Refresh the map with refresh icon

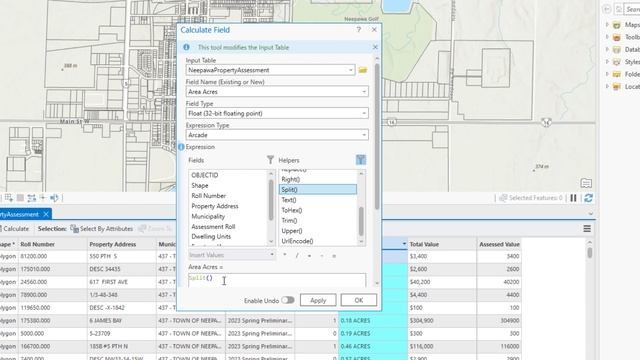[x=588, y=198]
